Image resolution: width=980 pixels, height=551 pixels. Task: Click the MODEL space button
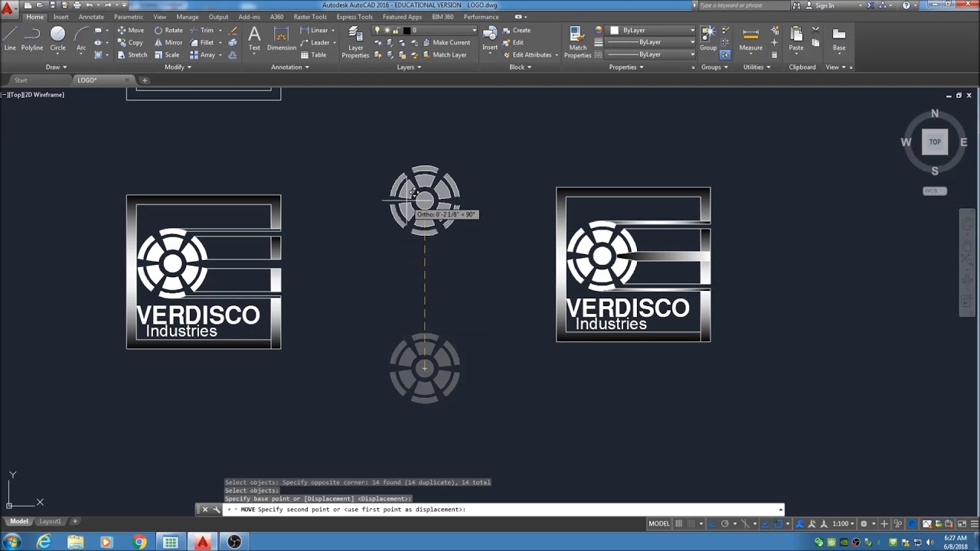tap(659, 524)
